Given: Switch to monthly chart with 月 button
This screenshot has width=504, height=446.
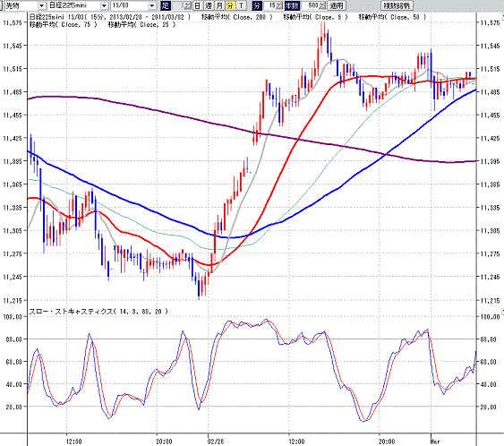Looking at the screenshot, I should tap(219, 5).
